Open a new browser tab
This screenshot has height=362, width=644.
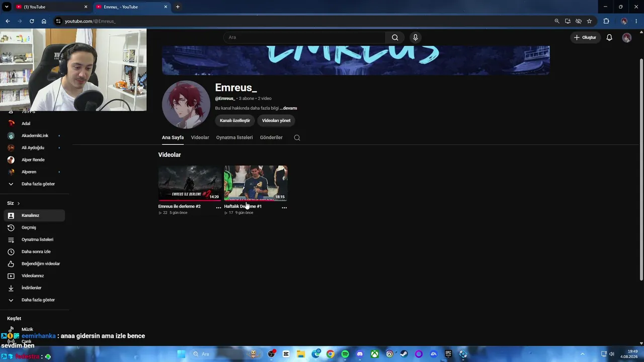click(178, 7)
